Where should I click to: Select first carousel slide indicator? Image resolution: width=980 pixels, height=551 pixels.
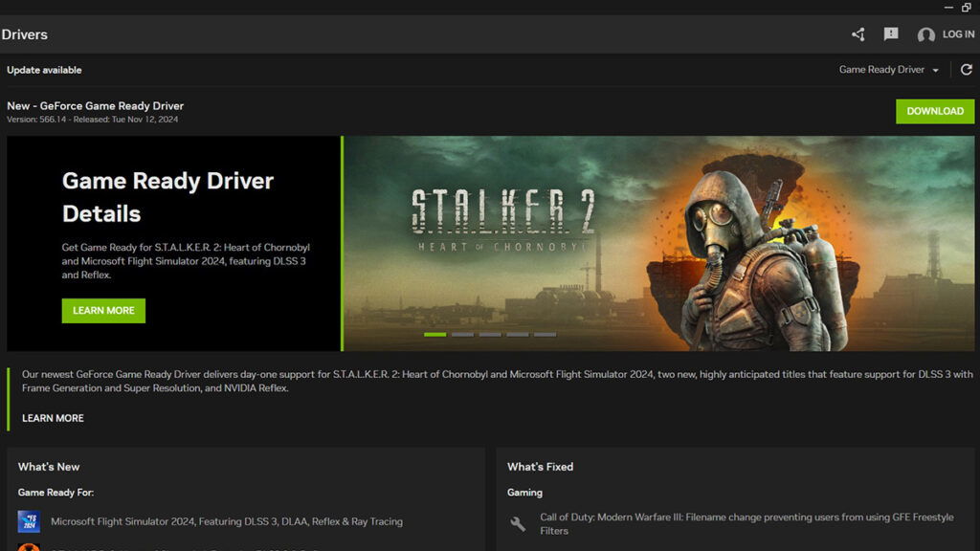(x=435, y=335)
